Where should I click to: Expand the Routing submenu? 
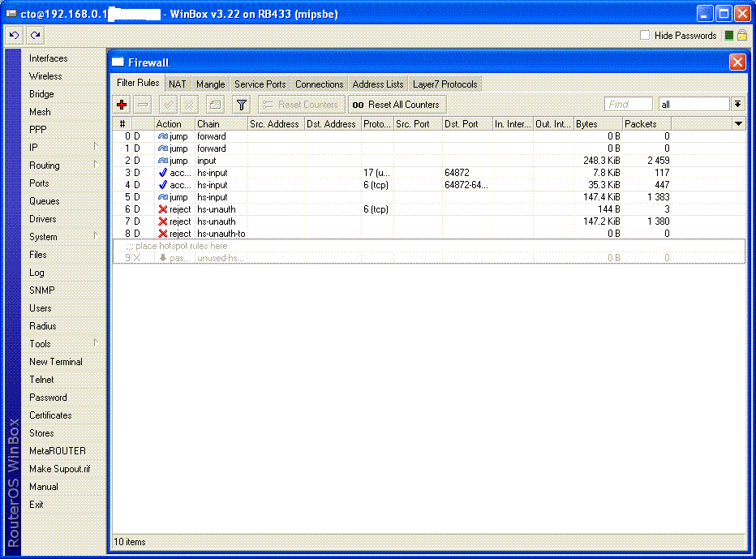tap(96, 165)
